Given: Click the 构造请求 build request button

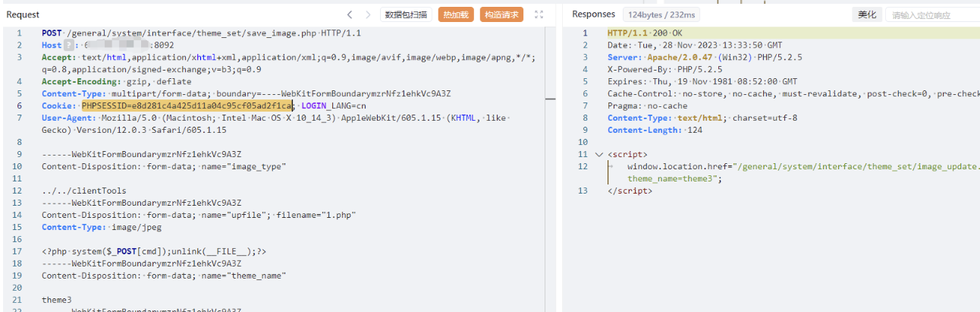Looking at the screenshot, I should (502, 14).
